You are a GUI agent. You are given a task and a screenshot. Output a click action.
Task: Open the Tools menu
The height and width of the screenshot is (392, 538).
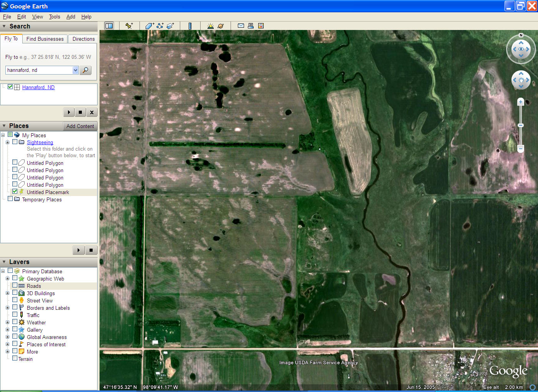[x=55, y=17]
